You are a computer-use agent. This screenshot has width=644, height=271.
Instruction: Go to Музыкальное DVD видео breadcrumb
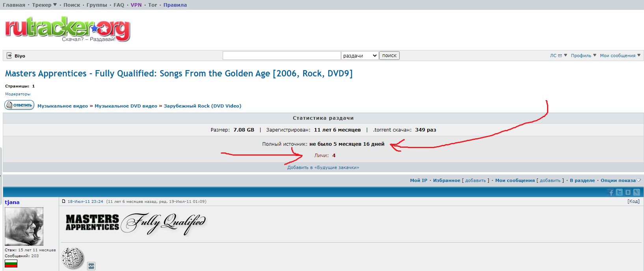click(x=126, y=106)
